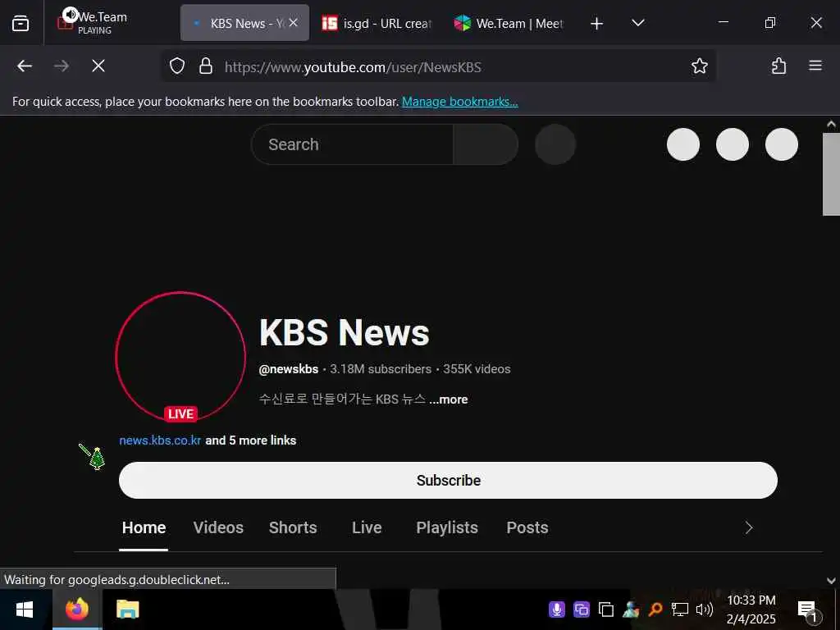The width and height of the screenshot is (840, 630).
Task: Bookmark this page with star icon
Action: tap(699, 66)
